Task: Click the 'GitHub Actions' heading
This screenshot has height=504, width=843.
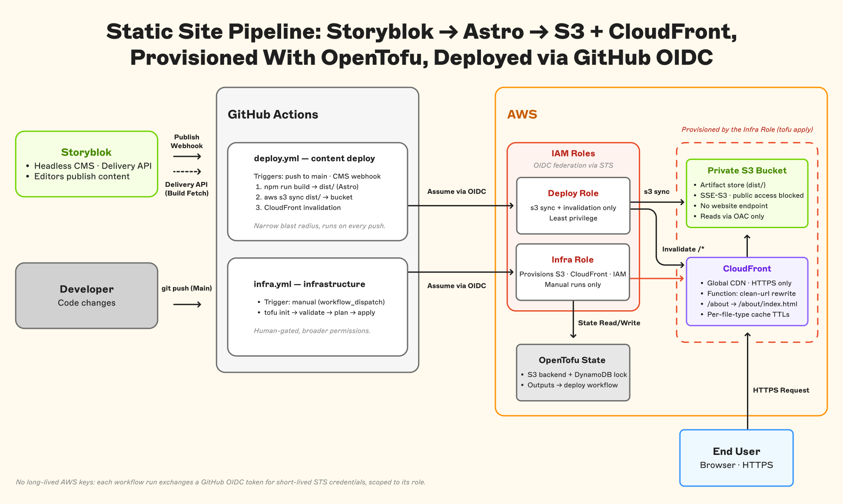Action: pos(273,115)
